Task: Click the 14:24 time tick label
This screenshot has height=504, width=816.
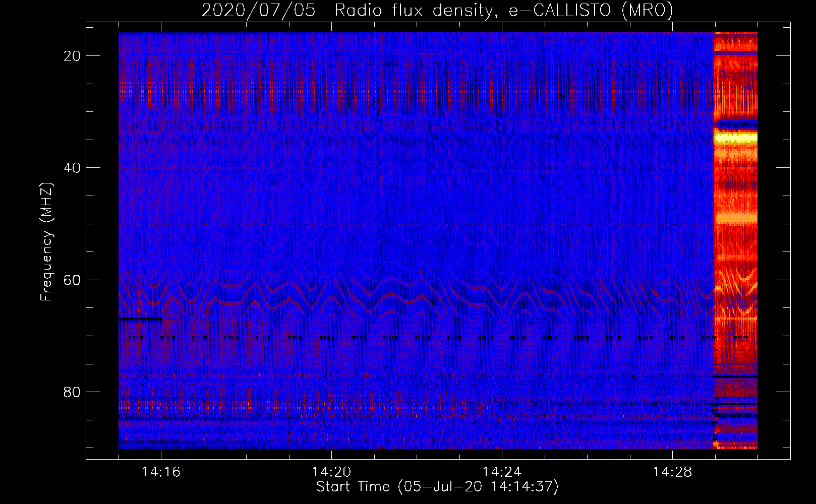Action: (x=502, y=472)
